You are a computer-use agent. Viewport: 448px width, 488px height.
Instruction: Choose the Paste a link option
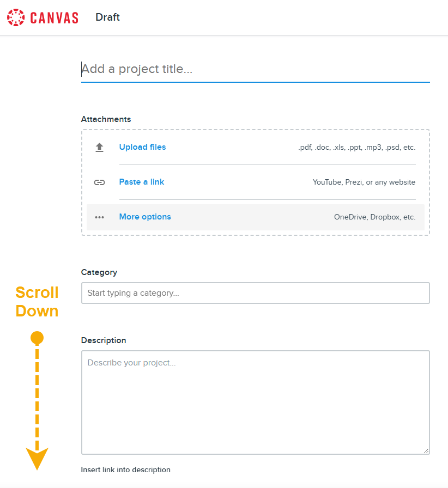pos(142,182)
